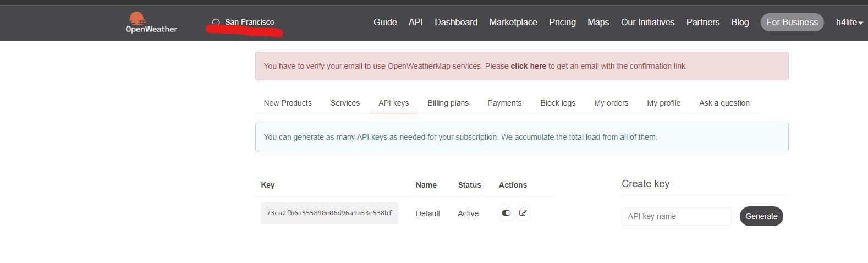This screenshot has height=263, width=868.
Task: Select the API key string text
Action: [x=329, y=213]
